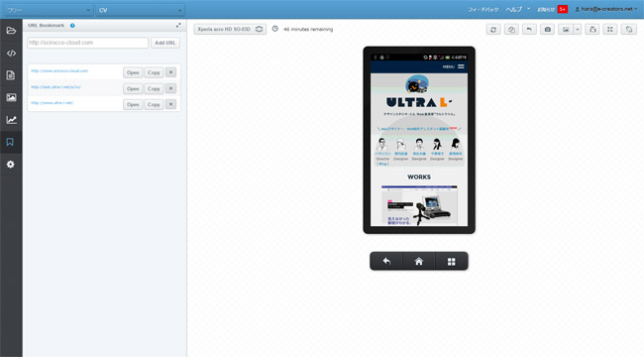Tap the device home button

tap(419, 262)
